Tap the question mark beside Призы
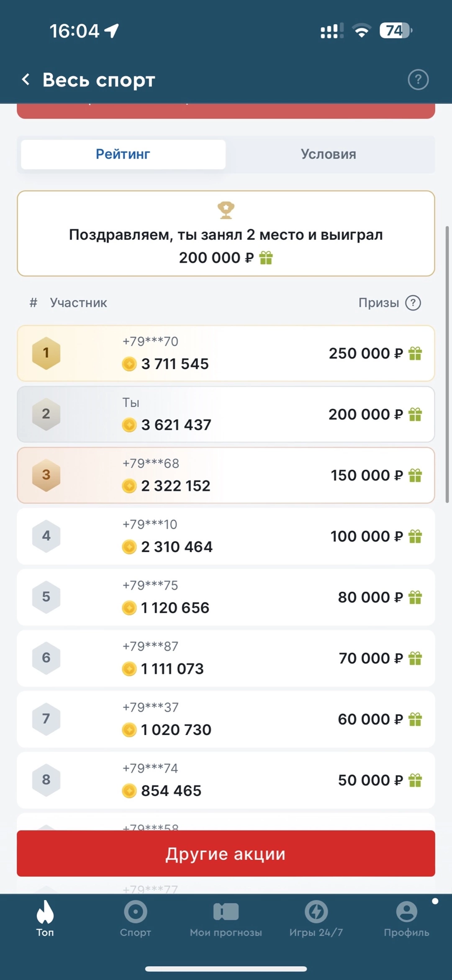 pyautogui.click(x=413, y=303)
